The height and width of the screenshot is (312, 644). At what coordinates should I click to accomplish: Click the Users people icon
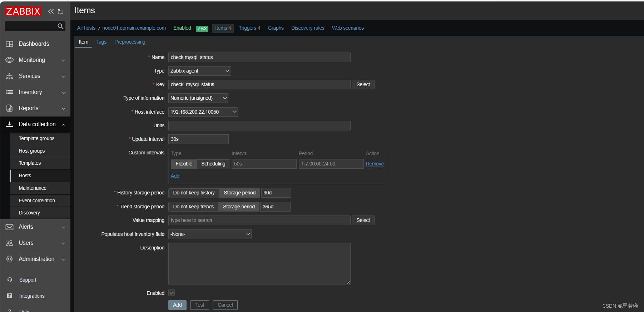(x=10, y=243)
